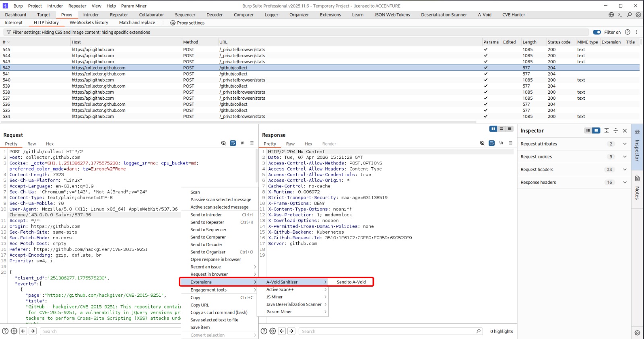The image size is (644, 339).
Task: Open Request search help icon at bottom
Action: click(x=5, y=331)
